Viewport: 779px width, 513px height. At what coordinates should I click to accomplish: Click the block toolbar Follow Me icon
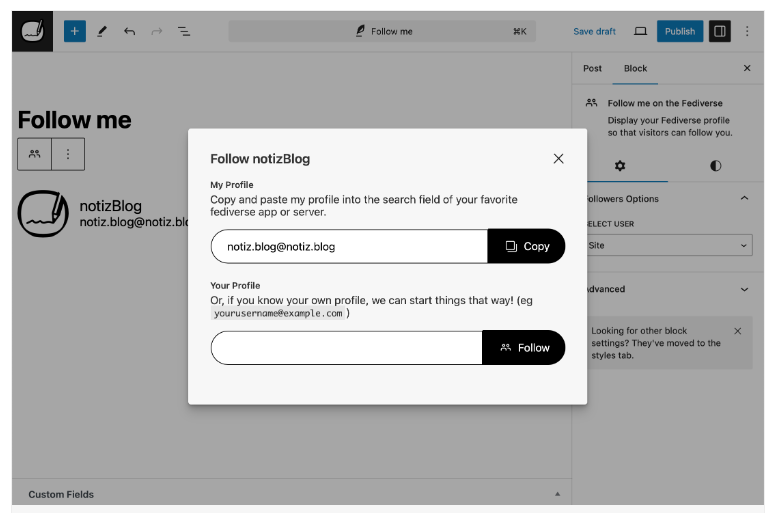click(x=34, y=154)
